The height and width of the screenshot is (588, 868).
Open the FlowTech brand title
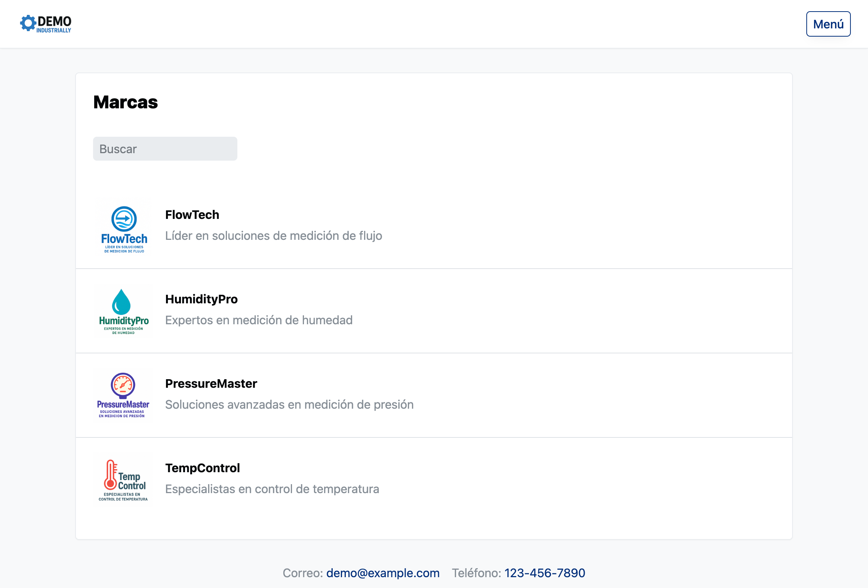pyautogui.click(x=192, y=215)
